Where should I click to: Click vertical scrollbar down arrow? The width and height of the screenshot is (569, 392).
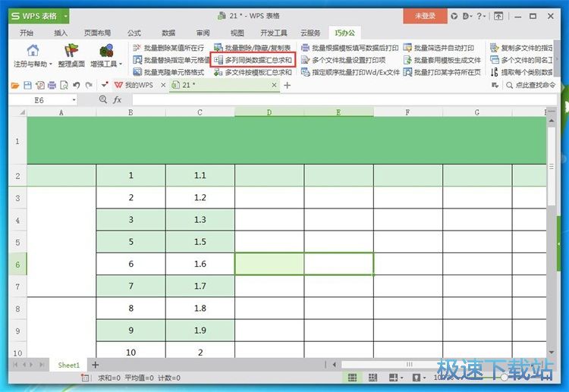coord(552,352)
